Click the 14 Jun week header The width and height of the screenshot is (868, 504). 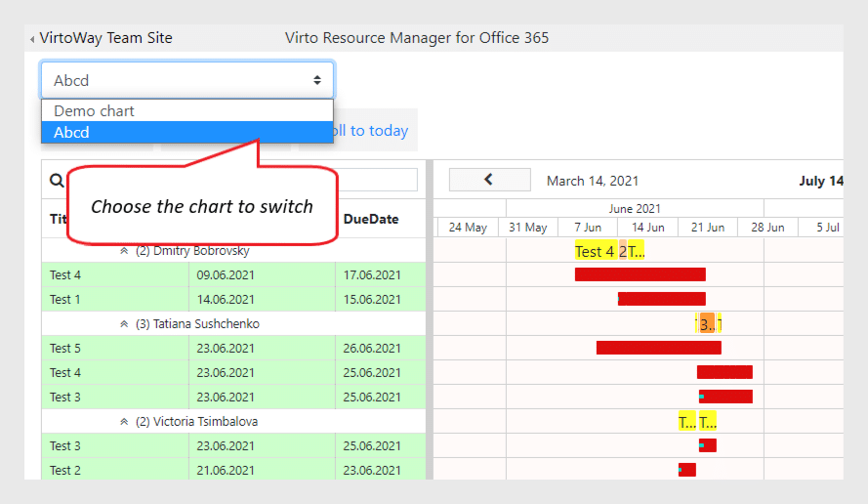click(x=647, y=227)
